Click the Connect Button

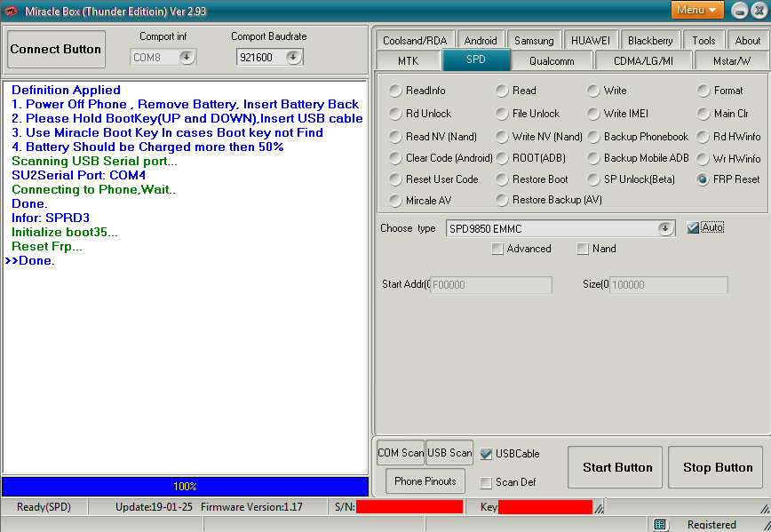56,49
